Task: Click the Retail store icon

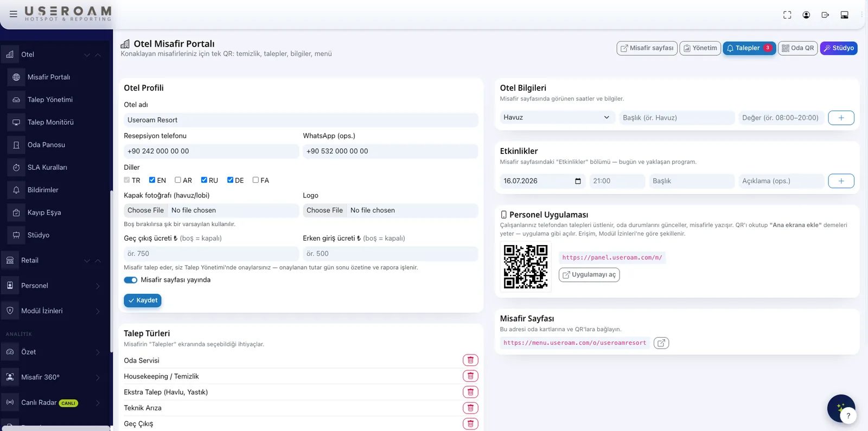Action: 10,260
